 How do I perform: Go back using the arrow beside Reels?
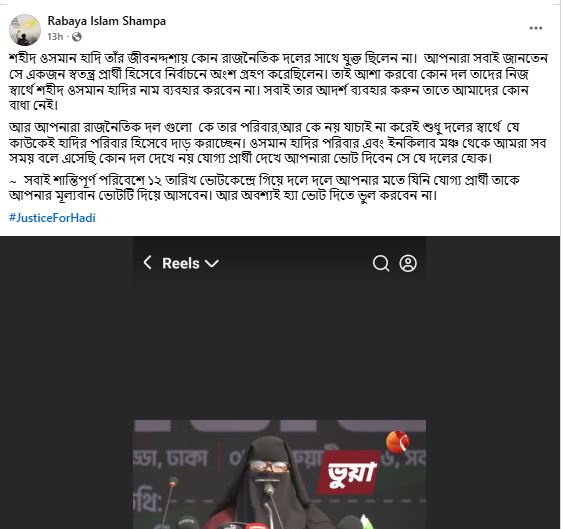pos(147,263)
